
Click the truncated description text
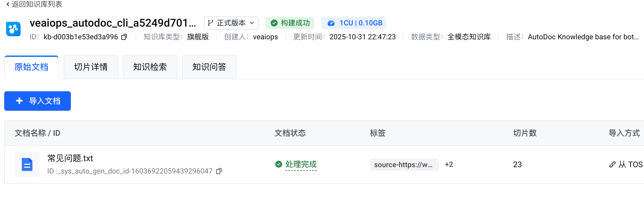point(583,37)
